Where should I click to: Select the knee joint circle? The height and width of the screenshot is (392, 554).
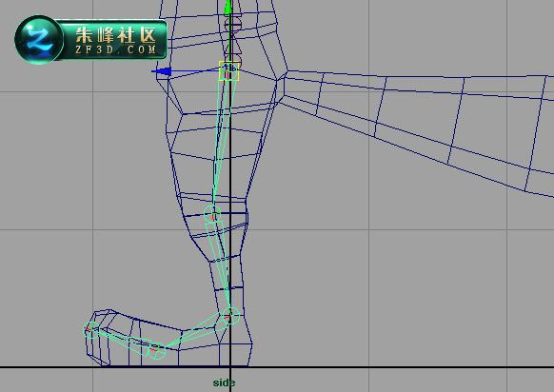(x=212, y=214)
